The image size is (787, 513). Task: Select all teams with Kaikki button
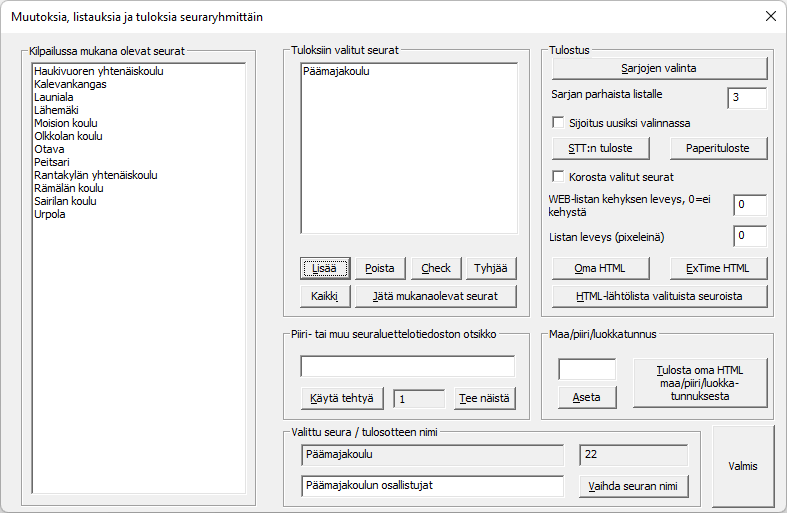point(325,296)
